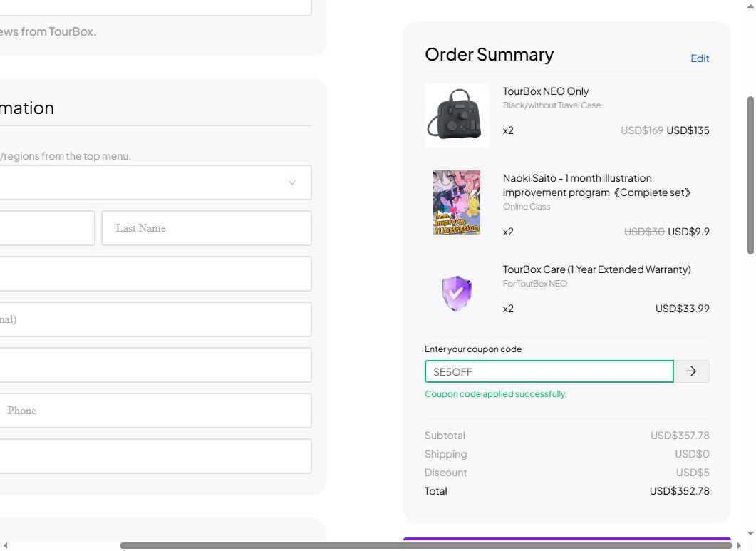The height and width of the screenshot is (551, 756).
Task: Click the USD$9.9 course price
Action: pyautogui.click(x=688, y=232)
